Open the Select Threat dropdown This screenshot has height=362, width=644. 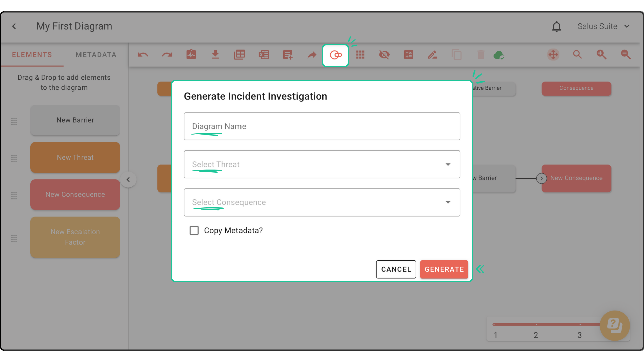coord(322,164)
